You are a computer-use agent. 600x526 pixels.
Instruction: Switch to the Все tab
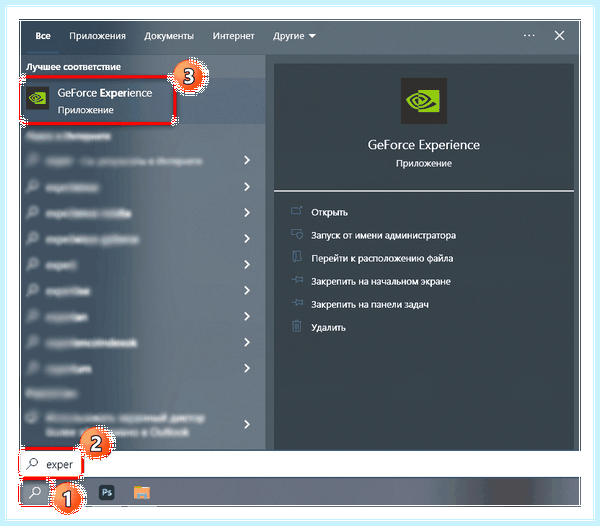[43, 36]
